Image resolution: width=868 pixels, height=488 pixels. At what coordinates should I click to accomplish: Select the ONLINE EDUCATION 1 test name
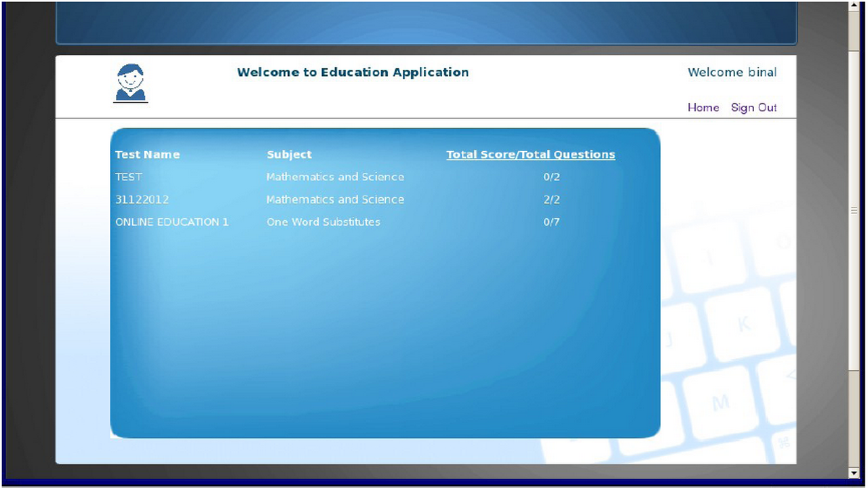click(172, 222)
